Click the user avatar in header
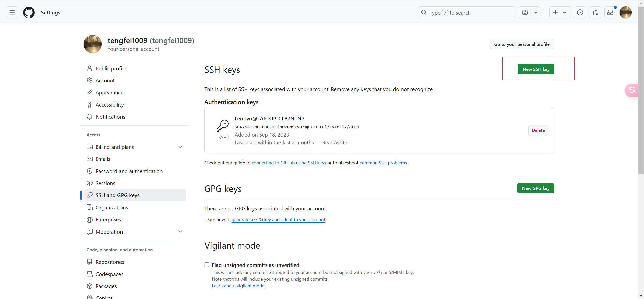The image size is (644, 299). 626,12
